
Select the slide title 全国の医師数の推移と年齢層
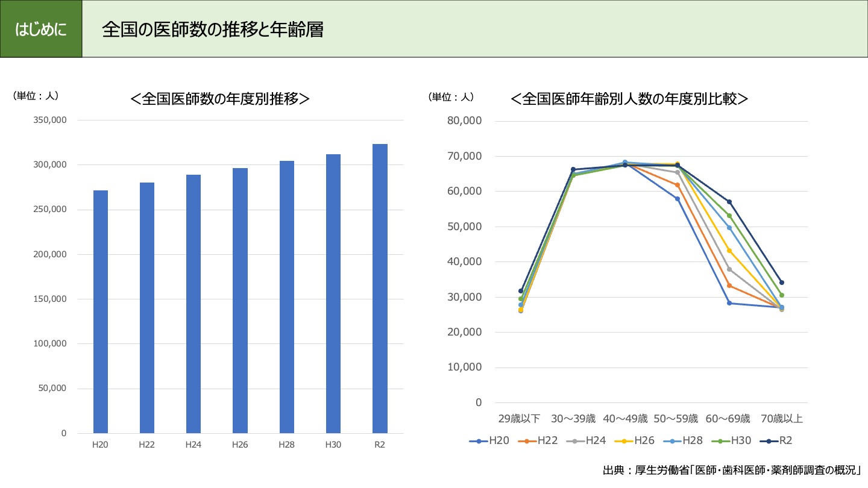[x=213, y=30]
